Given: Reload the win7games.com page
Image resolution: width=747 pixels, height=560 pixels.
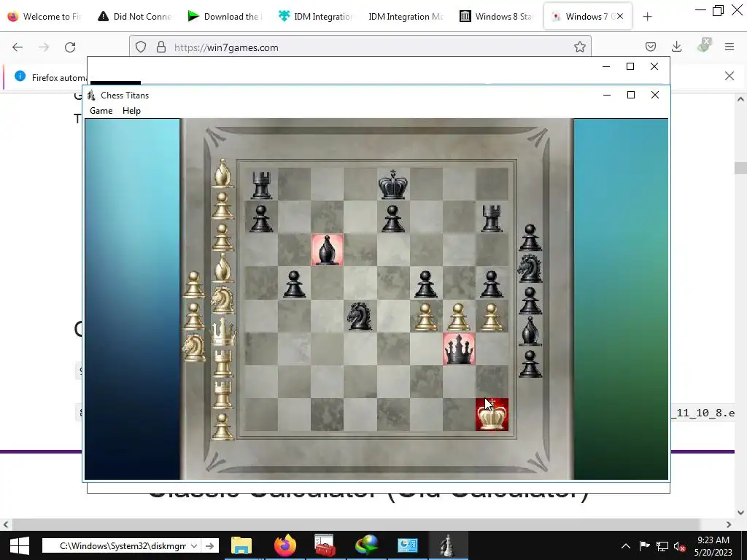Looking at the screenshot, I should click(70, 47).
